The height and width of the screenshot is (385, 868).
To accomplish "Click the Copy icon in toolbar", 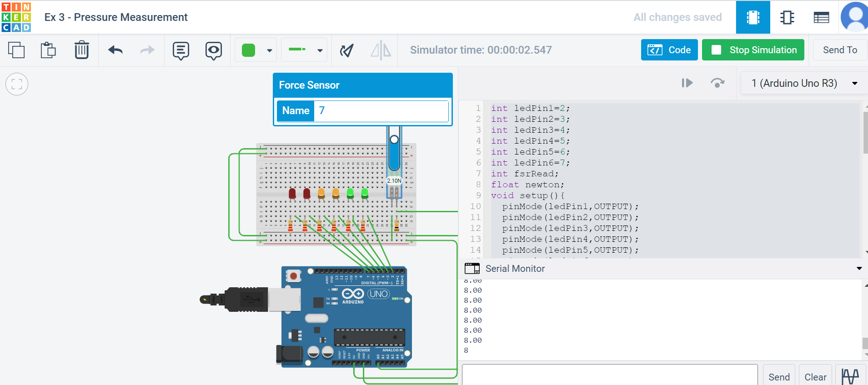I will (16, 50).
